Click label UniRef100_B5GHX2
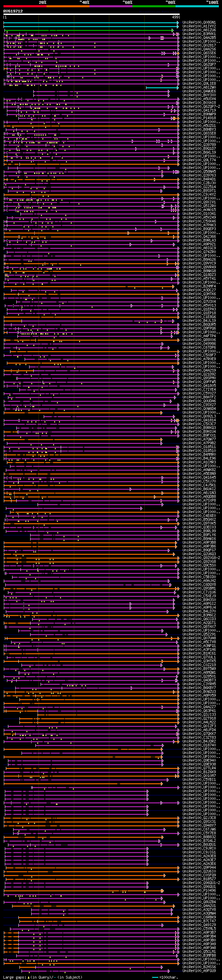The image size is (222, 980). point(199,519)
